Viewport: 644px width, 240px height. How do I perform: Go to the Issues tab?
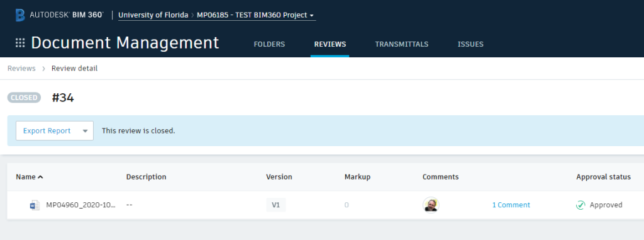tap(470, 44)
